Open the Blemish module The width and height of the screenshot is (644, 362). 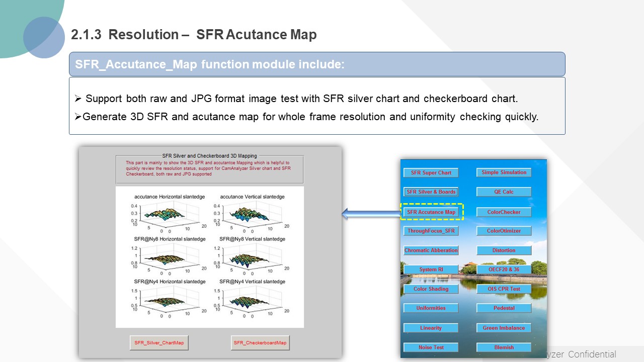(x=504, y=347)
